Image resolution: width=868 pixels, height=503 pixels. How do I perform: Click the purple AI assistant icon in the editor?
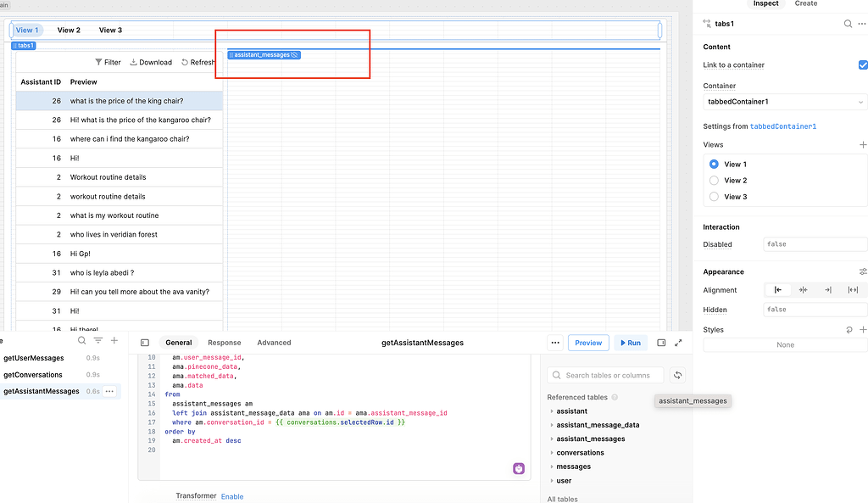[519, 469]
